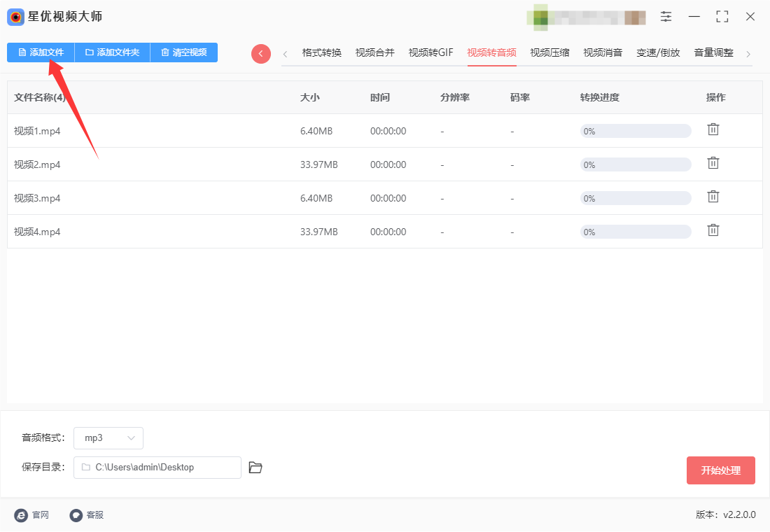The width and height of the screenshot is (770, 532).
Task: Select file name 视频3.mp4
Action: coord(37,199)
